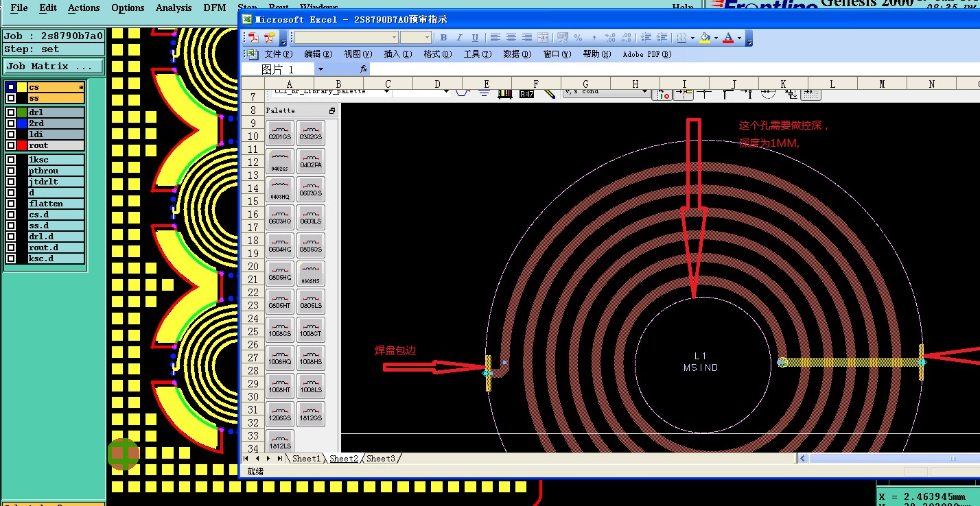The width and height of the screenshot is (980, 506).
Task: Toggle the ss layer checkbox
Action: click(x=10, y=98)
